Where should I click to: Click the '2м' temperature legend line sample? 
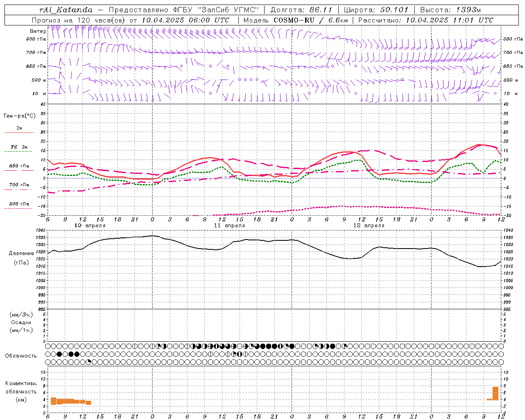pyautogui.click(x=19, y=132)
